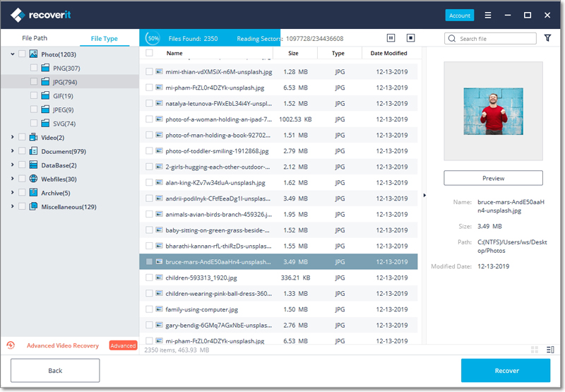Expand the Document(979) category
This screenshot has height=392, width=565.
click(x=12, y=151)
